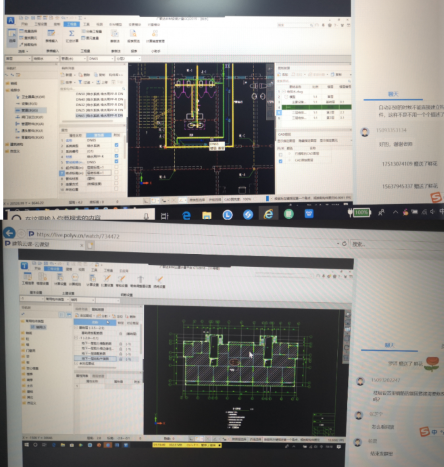Click the green highlighted drawing row in right panel
The height and width of the screenshot is (467, 444).
click(x=316, y=107)
